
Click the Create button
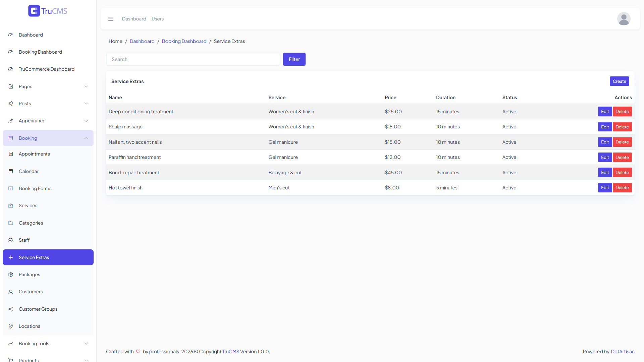(619, 81)
